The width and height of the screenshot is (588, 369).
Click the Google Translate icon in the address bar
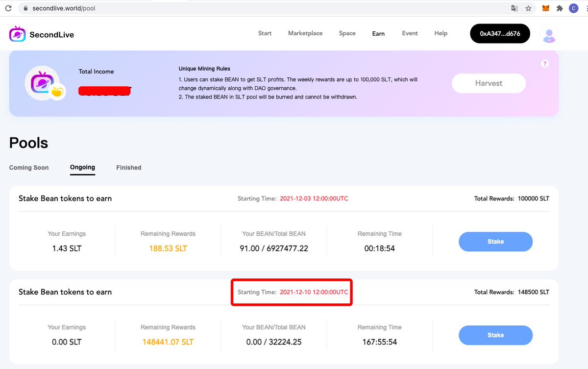(514, 8)
